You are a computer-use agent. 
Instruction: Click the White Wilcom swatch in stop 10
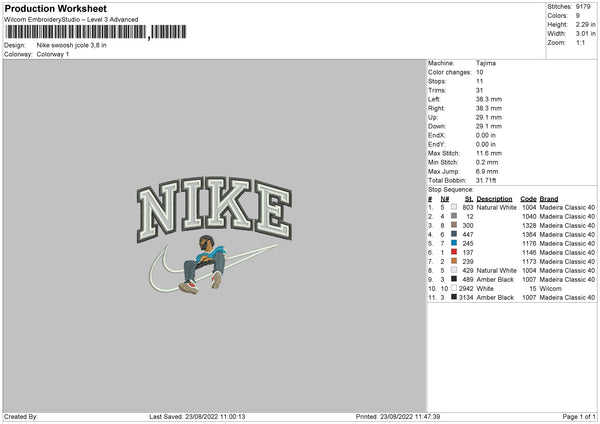pos(454,288)
